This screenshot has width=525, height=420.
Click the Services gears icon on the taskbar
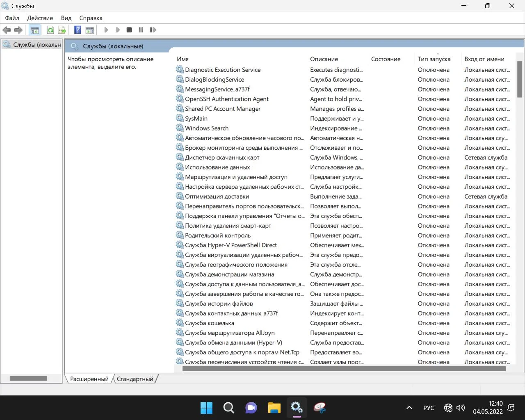coord(297,408)
